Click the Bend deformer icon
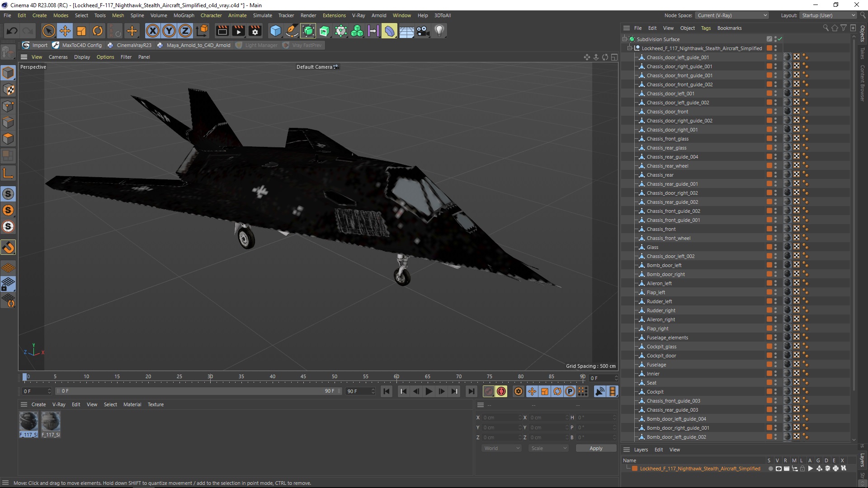 coord(390,31)
